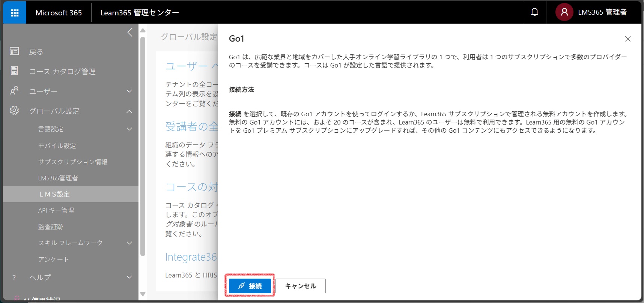Collapse the left navigation sidebar arrow
The image size is (644, 303).
130,32
